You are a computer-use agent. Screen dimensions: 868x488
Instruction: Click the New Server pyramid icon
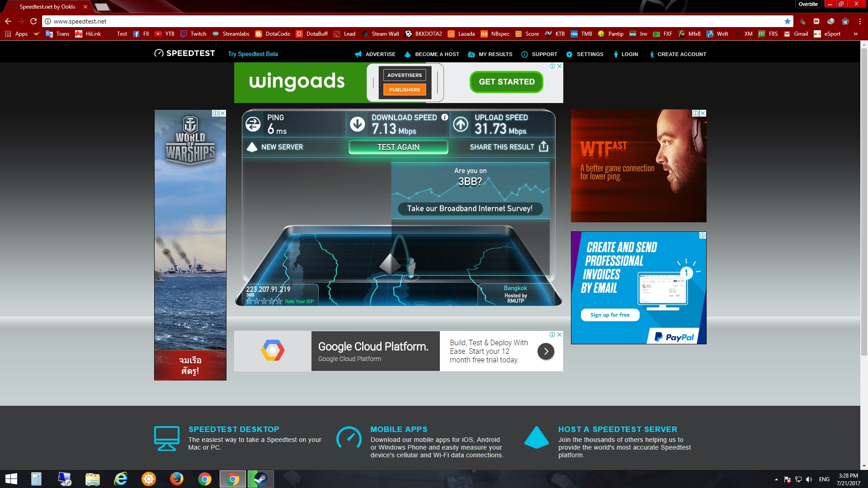point(252,147)
